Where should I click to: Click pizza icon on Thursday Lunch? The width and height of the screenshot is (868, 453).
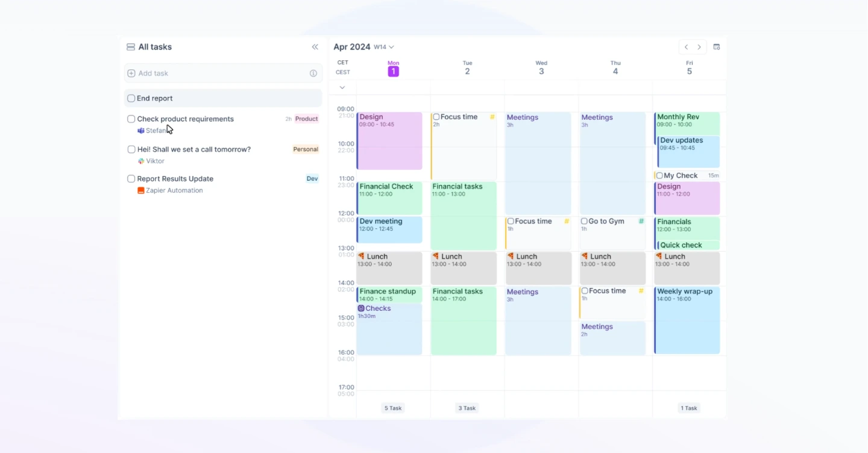tap(584, 257)
